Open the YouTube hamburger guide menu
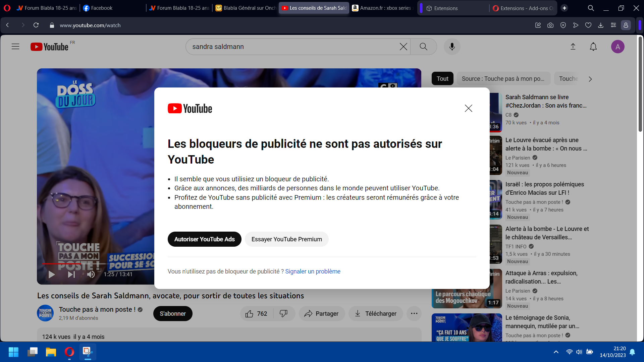 (x=15, y=47)
